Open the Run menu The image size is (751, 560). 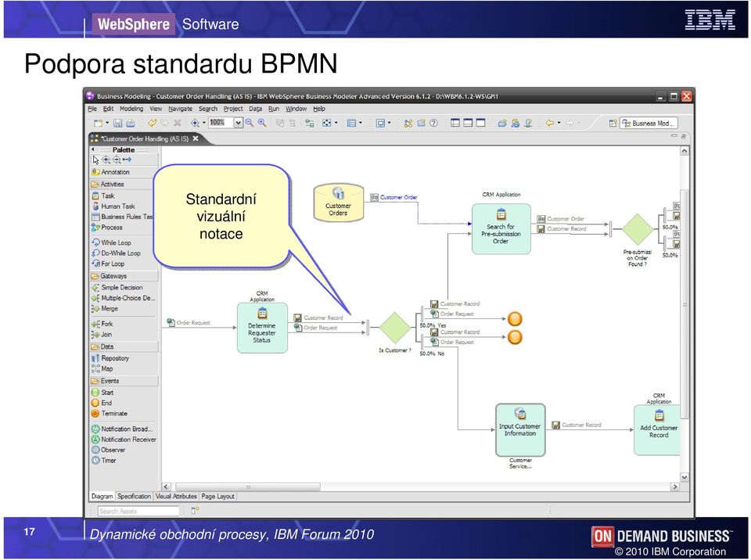[x=274, y=109]
